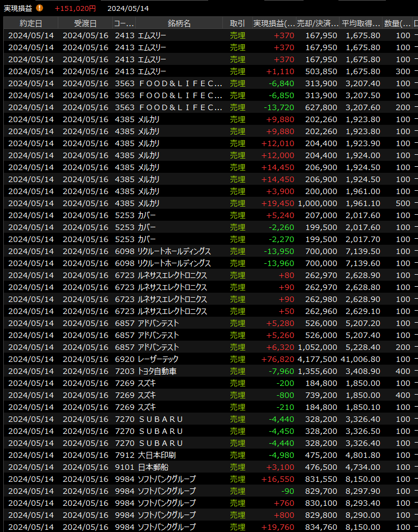Click the 数量 column header
Viewport: 418px width, 532px height.
398,23
